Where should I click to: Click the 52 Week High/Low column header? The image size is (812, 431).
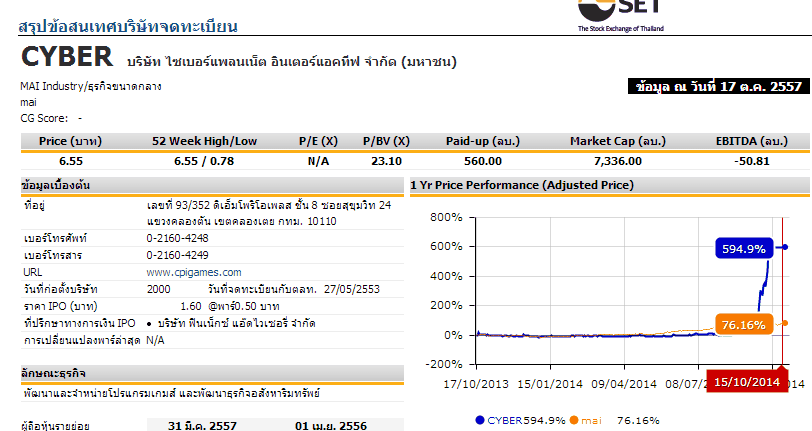(204, 141)
